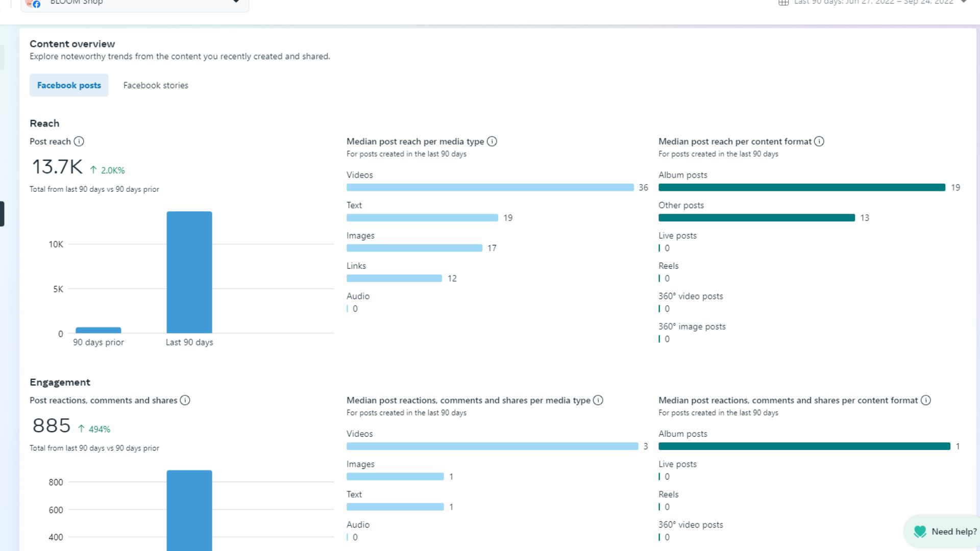
Task: Click the Need help? button
Action: point(953,532)
